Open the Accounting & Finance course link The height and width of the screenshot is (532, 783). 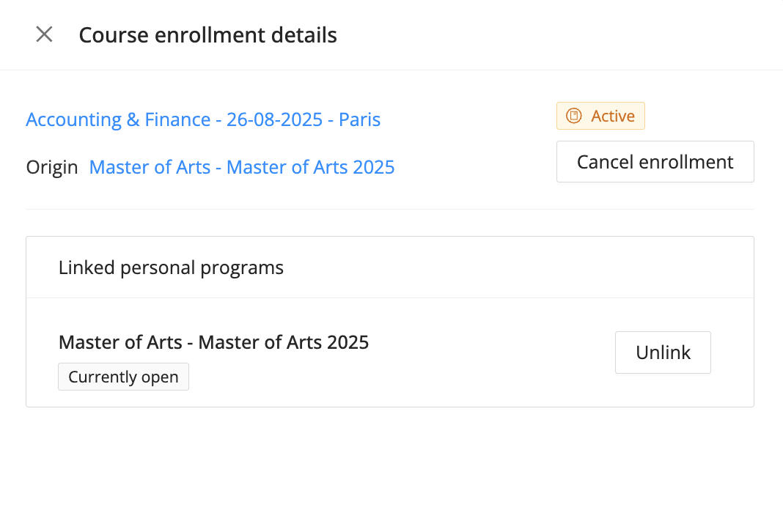pos(203,119)
